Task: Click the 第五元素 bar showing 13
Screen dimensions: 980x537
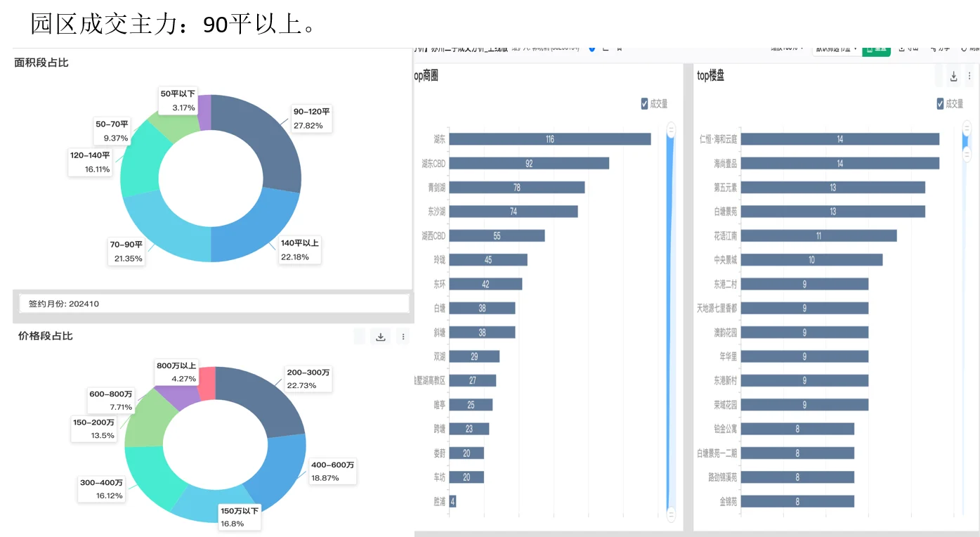Action: (x=833, y=188)
